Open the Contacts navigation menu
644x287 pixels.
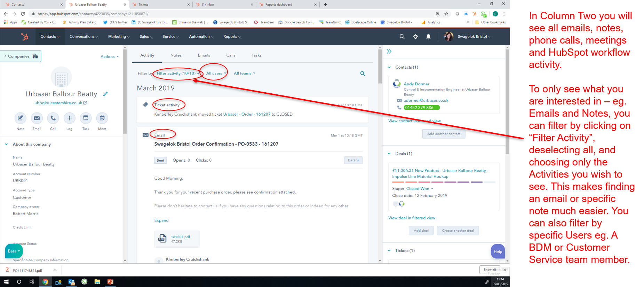50,37
